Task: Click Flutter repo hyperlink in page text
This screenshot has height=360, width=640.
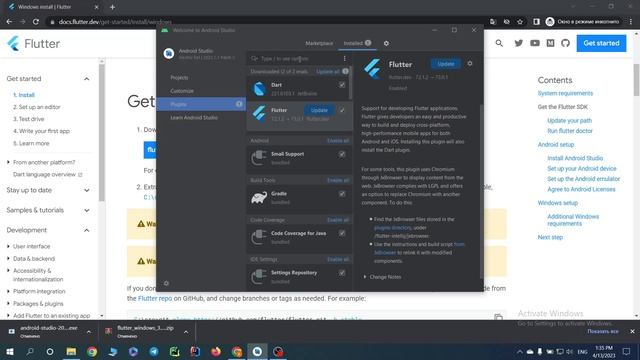Action: [155, 298]
